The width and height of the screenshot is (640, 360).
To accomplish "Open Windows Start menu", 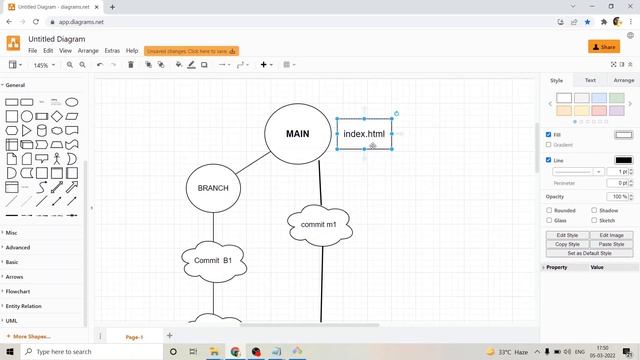I will click(10, 351).
